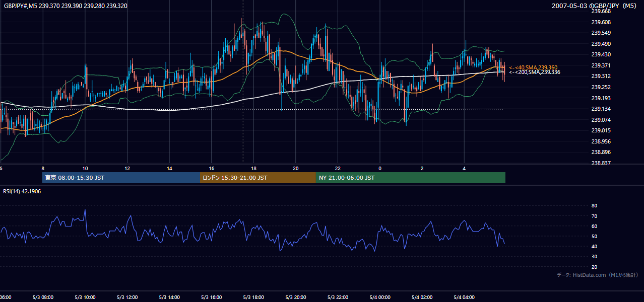Click the bottom date label 5/3 16:00
The image size is (644, 302).
212,297
